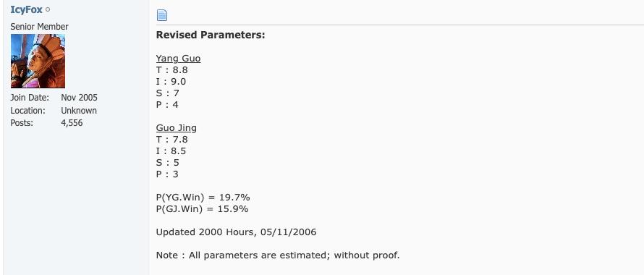Click the Join Date label
The width and height of the screenshot is (644, 275).
coord(30,98)
